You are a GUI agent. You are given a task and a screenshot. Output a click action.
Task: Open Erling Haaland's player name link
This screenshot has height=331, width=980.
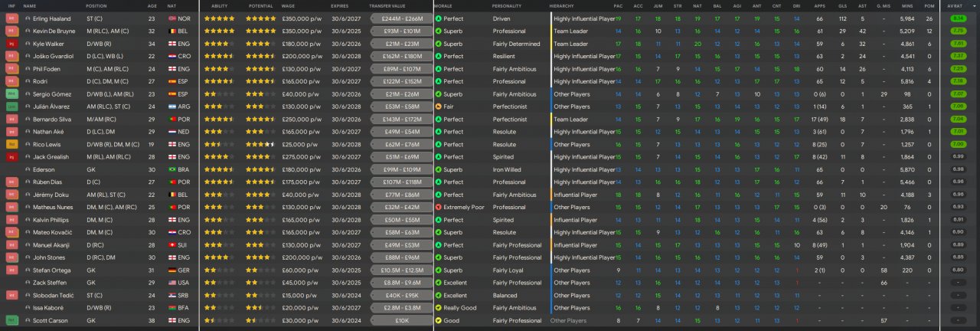pos(51,18)
